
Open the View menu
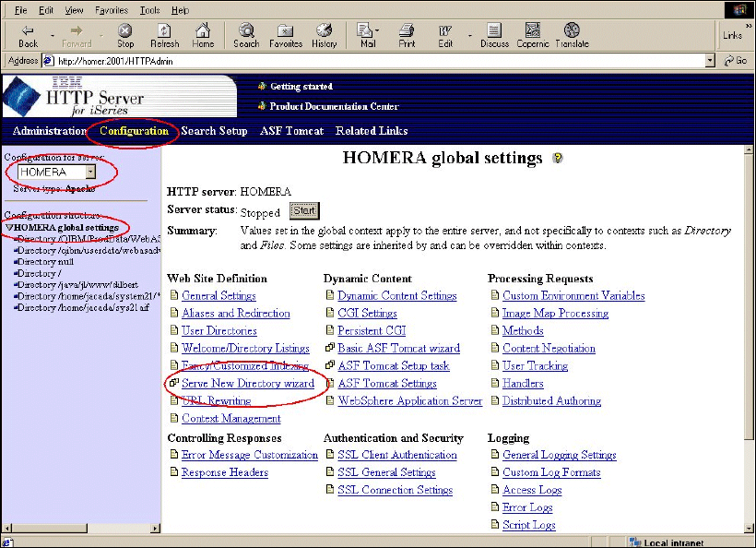pos(74,10)
